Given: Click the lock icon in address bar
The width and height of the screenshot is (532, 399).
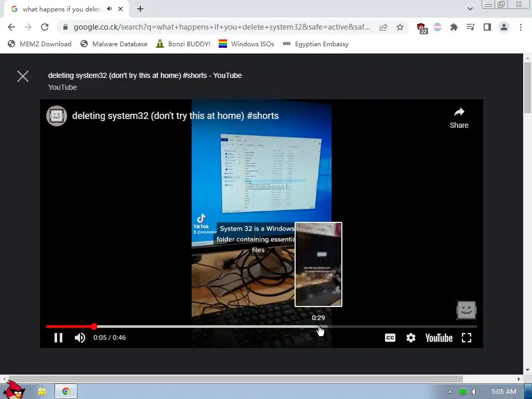Looking at the screenshot, I should click(x=65, y=27).
